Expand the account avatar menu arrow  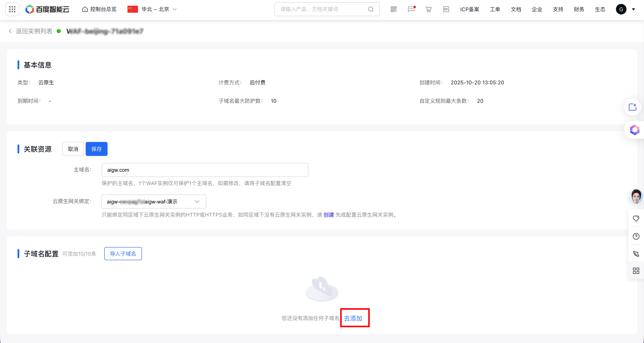[633, 9]
